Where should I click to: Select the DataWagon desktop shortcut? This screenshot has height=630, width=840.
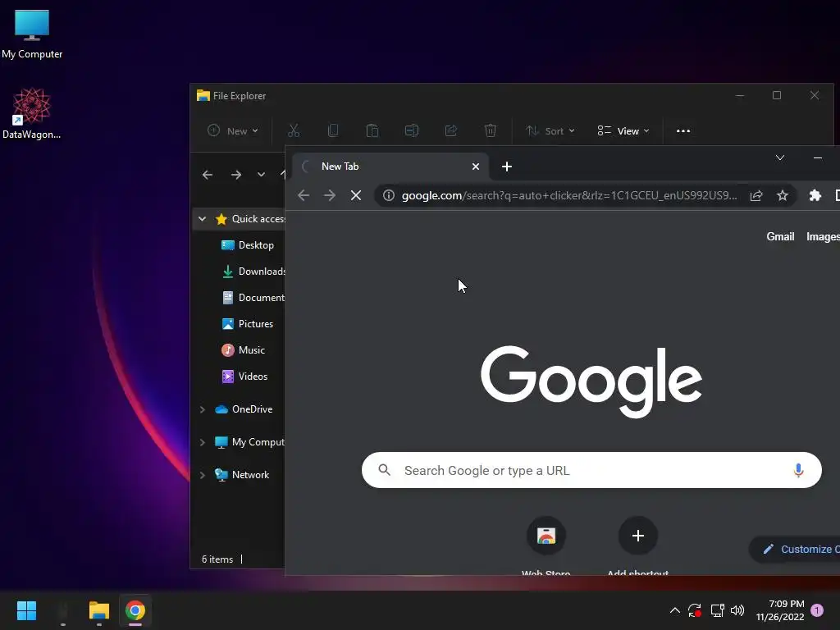tap(32, 113)
